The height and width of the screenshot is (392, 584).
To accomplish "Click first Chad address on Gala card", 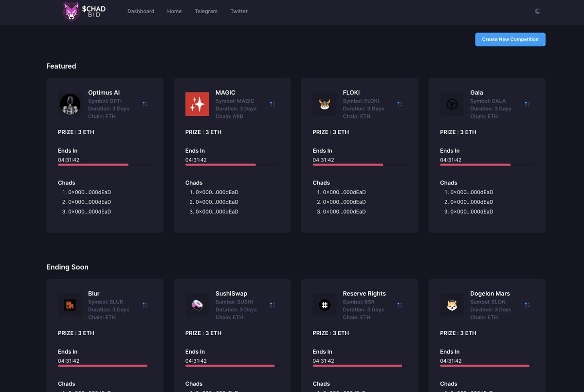I will (x=472, y=192).
